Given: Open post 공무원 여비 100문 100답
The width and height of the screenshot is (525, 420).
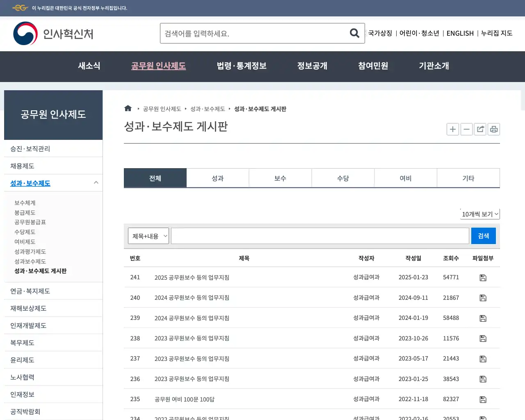Looking at the screenshot, I should click(184, 399).
